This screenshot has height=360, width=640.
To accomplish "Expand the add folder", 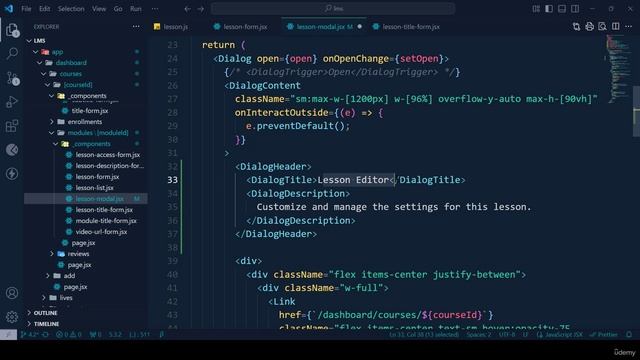I will coord(48,276).
